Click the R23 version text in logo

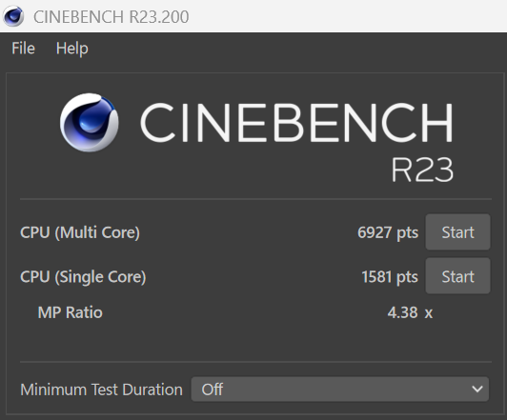tap(422, 170)
